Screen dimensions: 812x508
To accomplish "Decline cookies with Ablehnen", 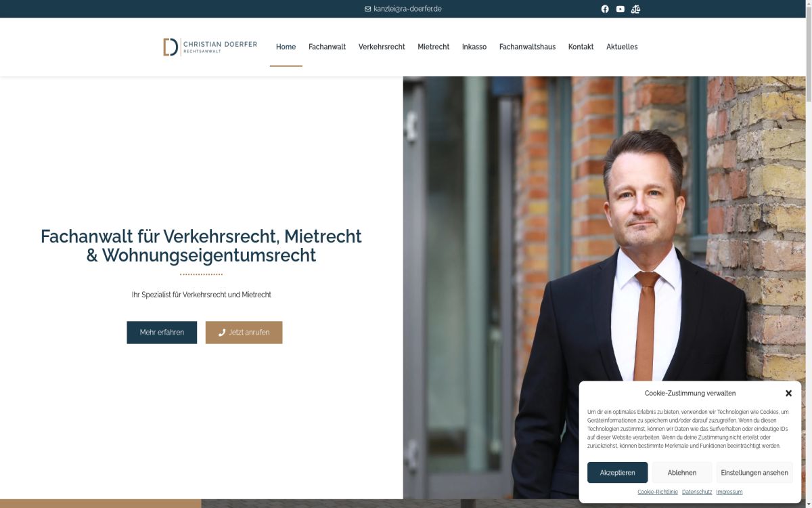I will click(682, 473).
